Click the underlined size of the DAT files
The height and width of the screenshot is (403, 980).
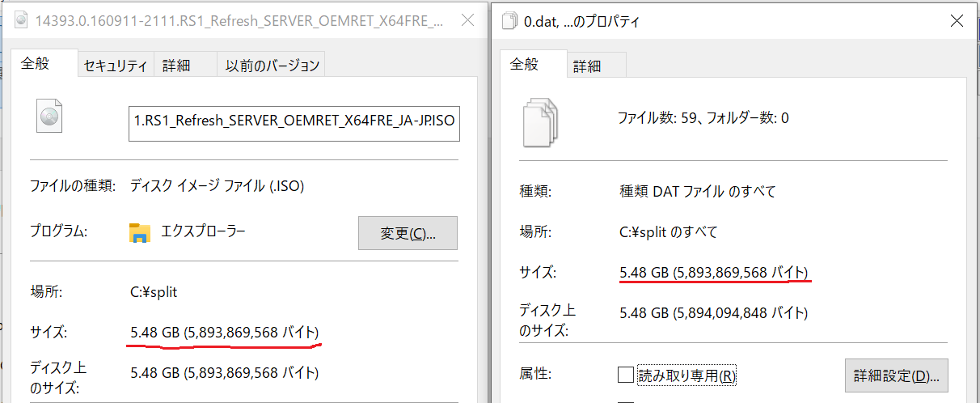(x=713, y=272)
